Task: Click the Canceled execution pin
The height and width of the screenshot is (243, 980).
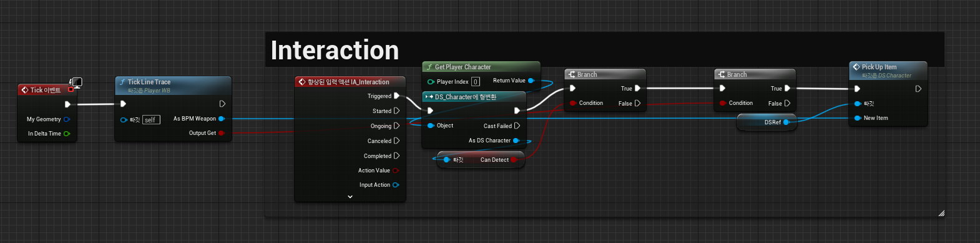Action: pos(396,141)
